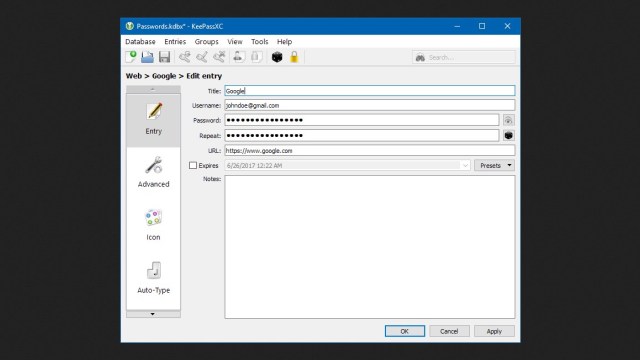The height and width of the screenshot is (360, 640).
Task: Click the New database toolbar icon
Action: (x=131, y=57)
